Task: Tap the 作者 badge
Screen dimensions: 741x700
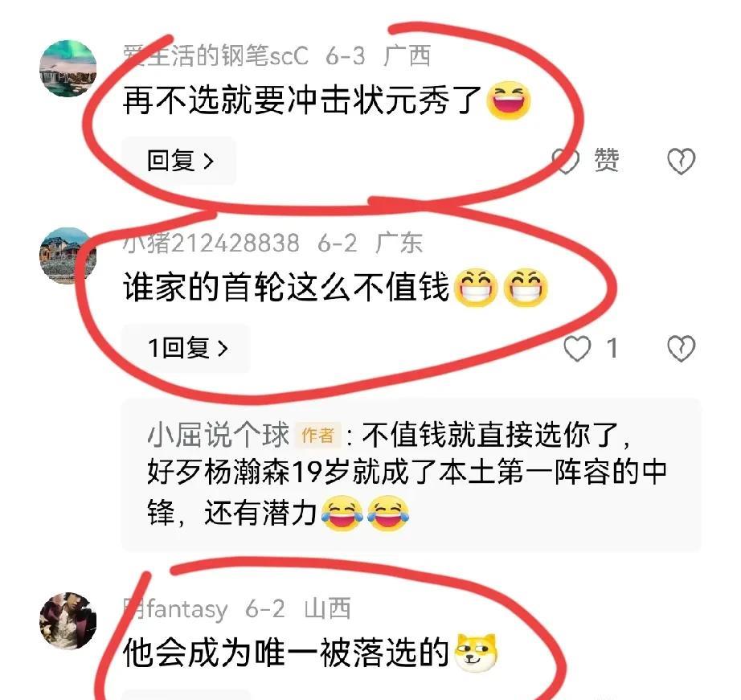Action: (318, 435)
